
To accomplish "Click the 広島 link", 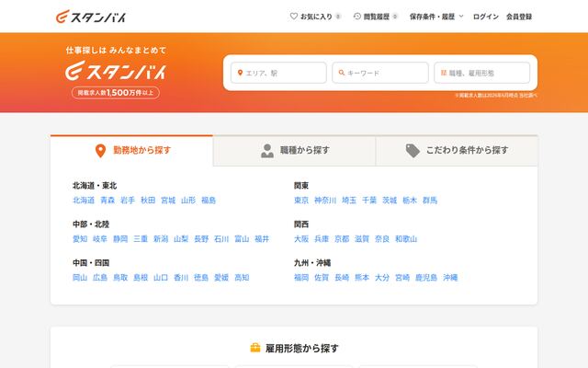I will tap(100, 278).
